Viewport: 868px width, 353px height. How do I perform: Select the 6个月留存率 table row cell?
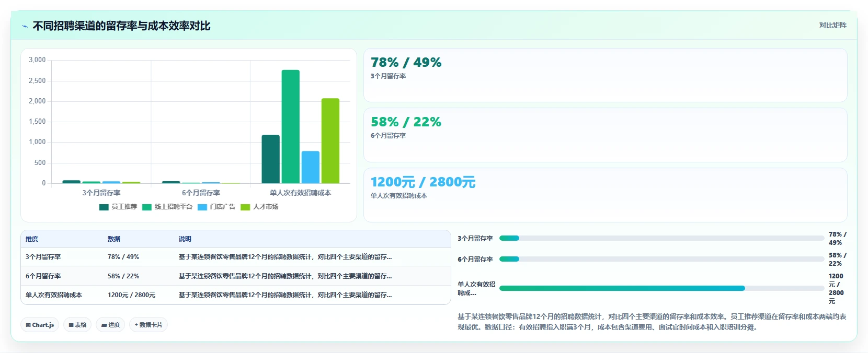point(43,276)
